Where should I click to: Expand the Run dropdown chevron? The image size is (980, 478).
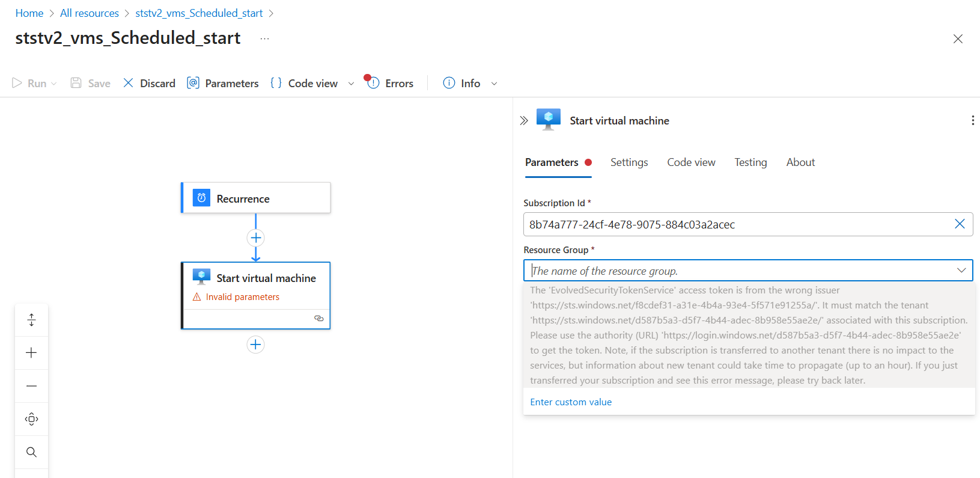tap(54, 84)
